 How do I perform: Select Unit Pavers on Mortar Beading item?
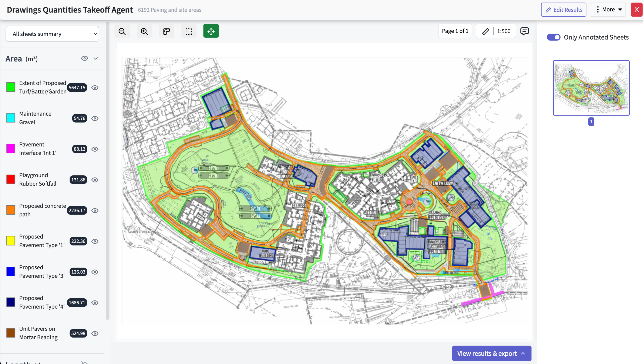[38, 333]
